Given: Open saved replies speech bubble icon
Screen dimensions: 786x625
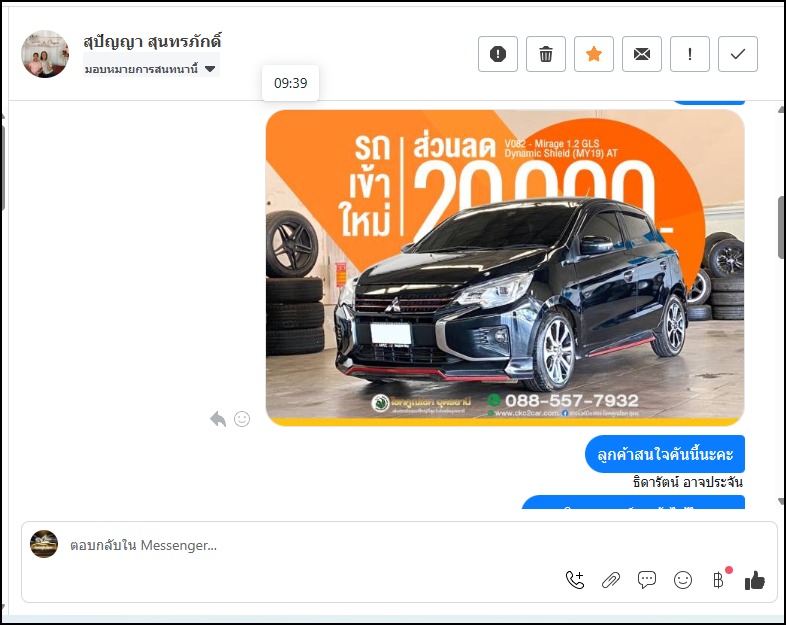Looking at the screenshot, I should 647,580.
